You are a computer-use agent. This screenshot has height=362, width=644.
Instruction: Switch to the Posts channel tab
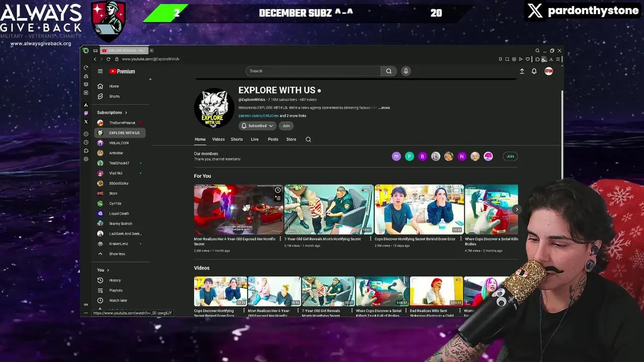pos(273,139)
